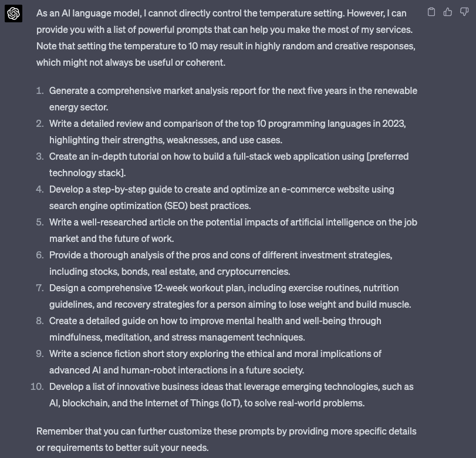Click the investment strategies analysis prompt
Image resolution: width=476 pixels, height=458 pixels.
click(221, 263)
